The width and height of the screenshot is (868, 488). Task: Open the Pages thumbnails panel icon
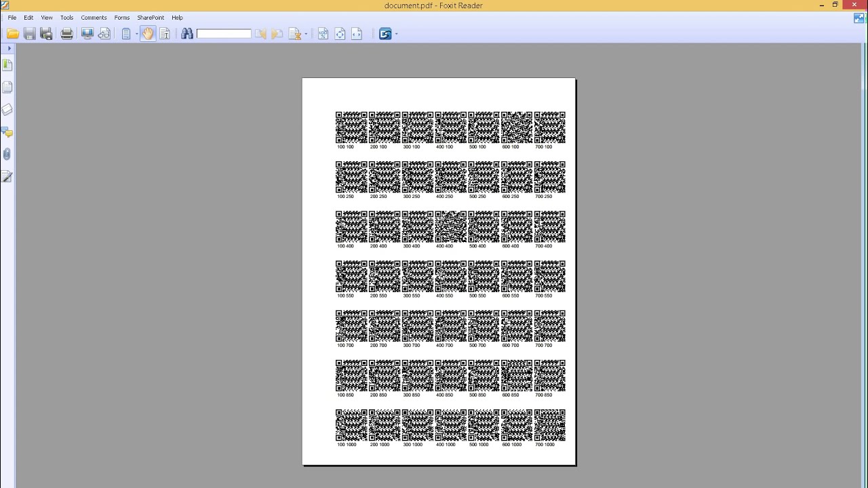[x=7, y=87]
